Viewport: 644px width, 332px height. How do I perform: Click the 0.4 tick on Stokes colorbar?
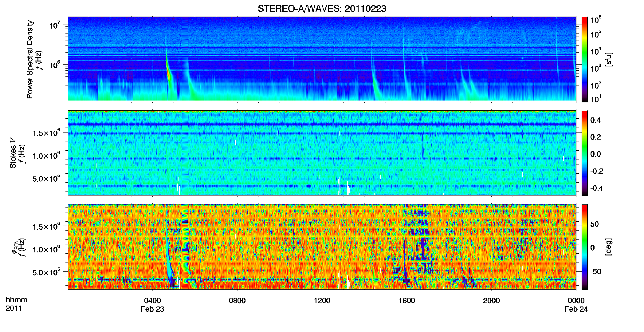tap(595, 120)
